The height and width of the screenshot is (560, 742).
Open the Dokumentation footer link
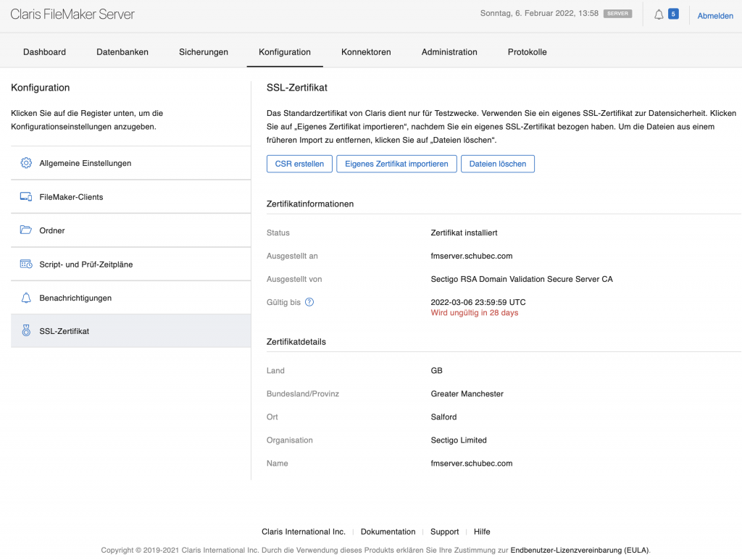[x=388, y=532]
